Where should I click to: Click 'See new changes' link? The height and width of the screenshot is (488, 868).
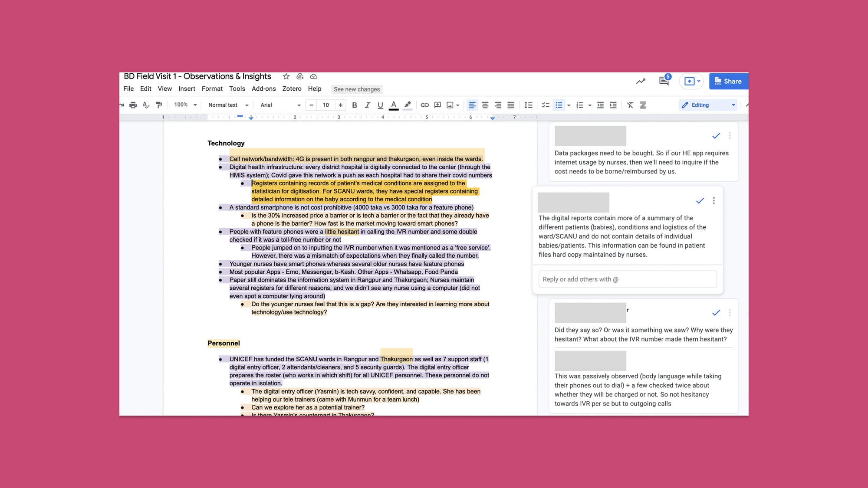pos(357,89)
